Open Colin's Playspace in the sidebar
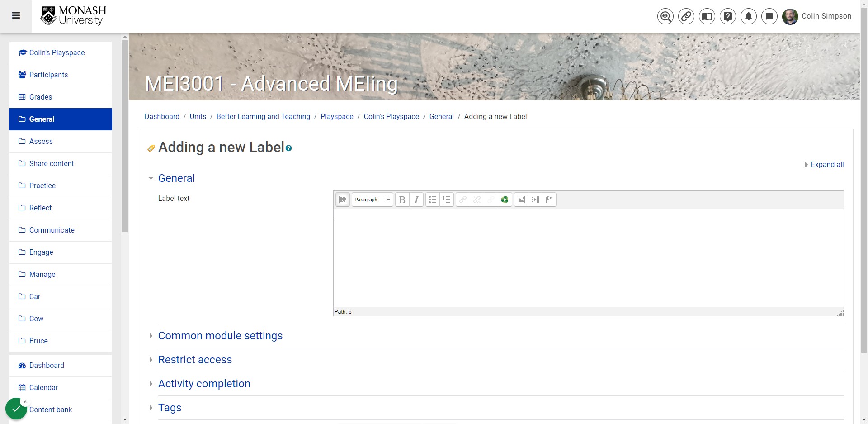 pos(61,53)
